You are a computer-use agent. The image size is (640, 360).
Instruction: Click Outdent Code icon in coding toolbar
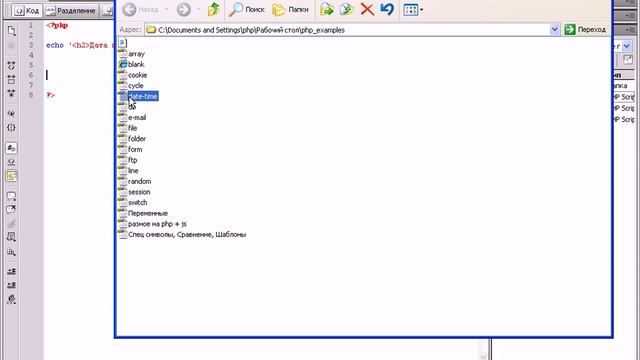coord(11,285)
